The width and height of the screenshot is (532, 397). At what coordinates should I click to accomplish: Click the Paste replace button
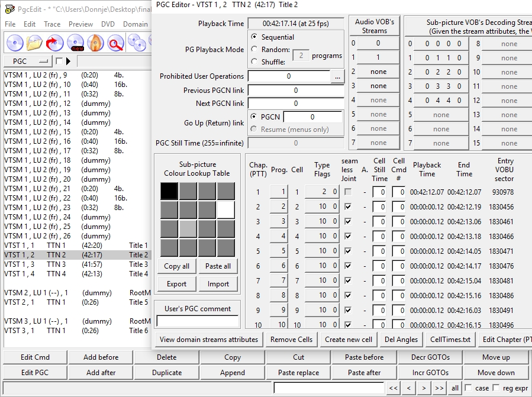299,373
